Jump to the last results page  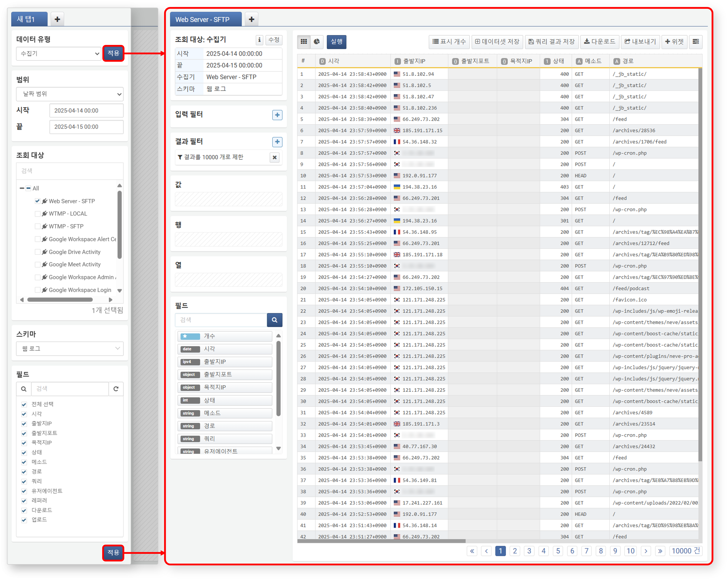[x=660, y=551]
